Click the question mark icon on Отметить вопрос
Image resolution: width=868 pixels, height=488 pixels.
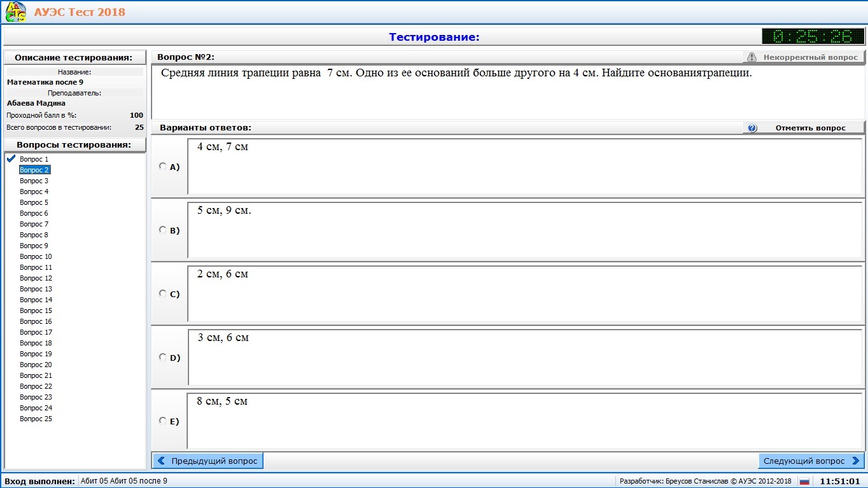tap(752, 128)
